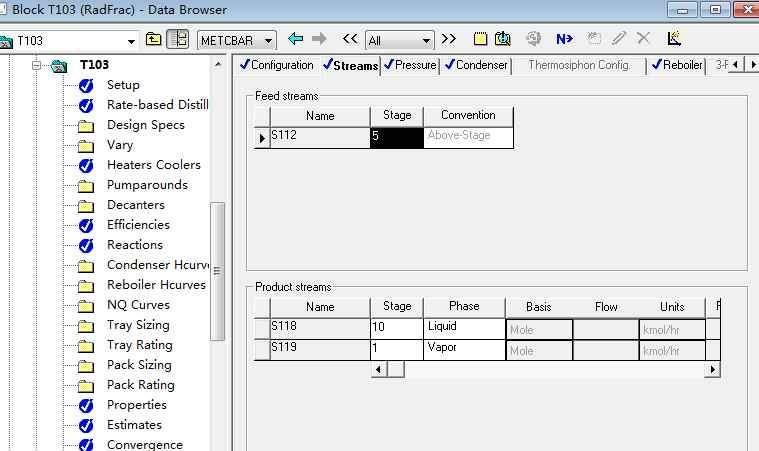This screenshot has width=759, height=451.
Task: Click the S118 flow input field
Action: (x=606, y=330)
